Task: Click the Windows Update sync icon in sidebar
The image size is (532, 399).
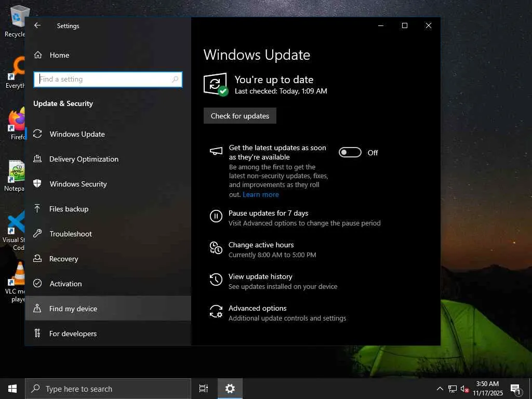Action: [x=37, y=134]
